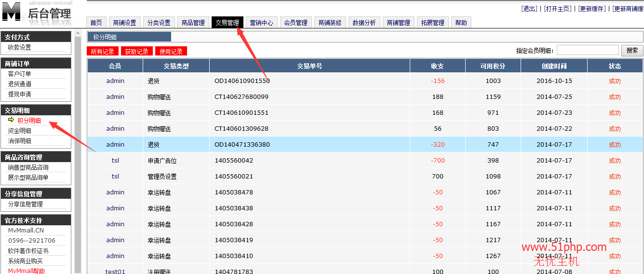
Task: Click the 打开主页 link
Action: 558,9
